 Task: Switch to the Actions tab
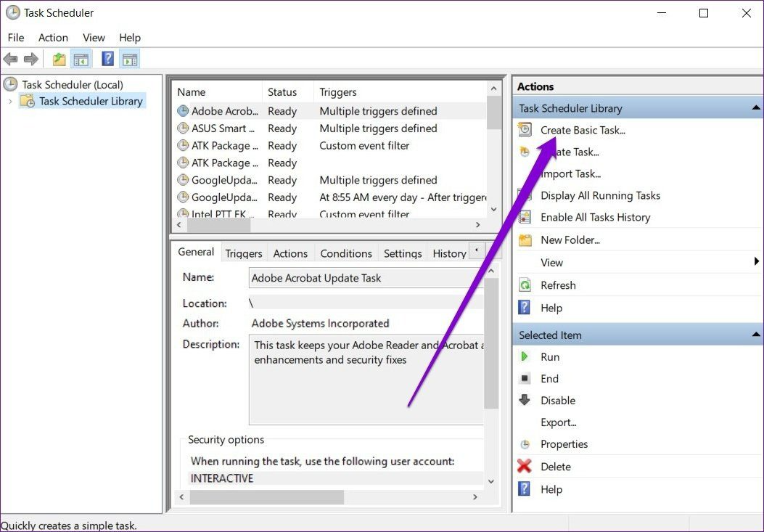(x=290, y=253)
